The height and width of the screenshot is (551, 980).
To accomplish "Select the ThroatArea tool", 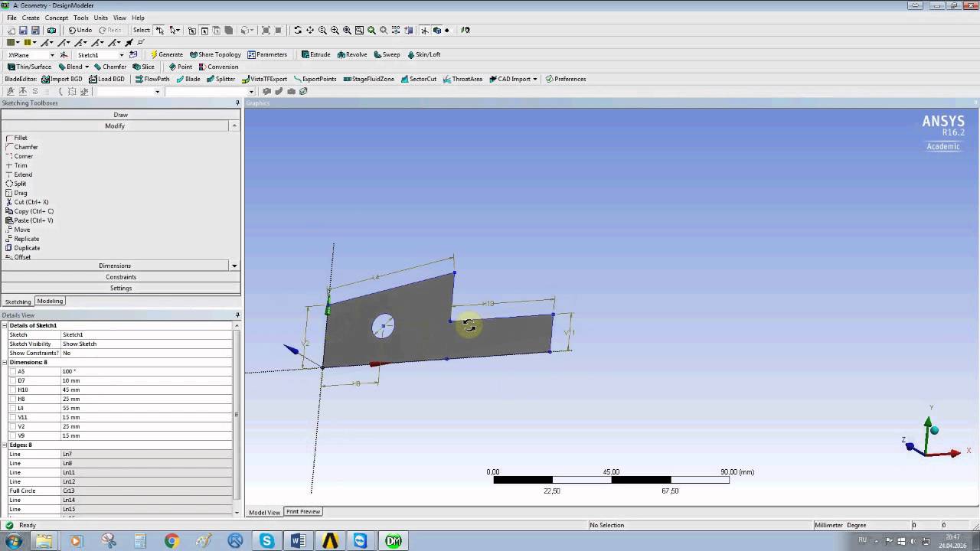I will click(462, 79).
